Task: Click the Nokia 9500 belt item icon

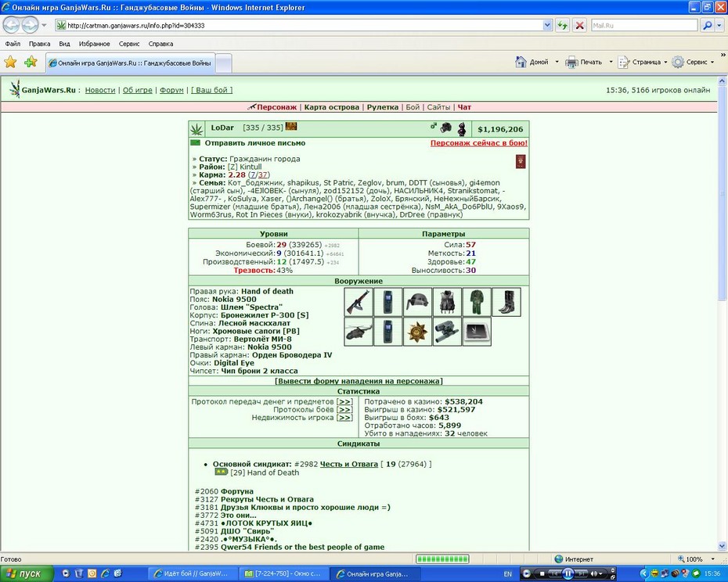Action: (387, 302)
